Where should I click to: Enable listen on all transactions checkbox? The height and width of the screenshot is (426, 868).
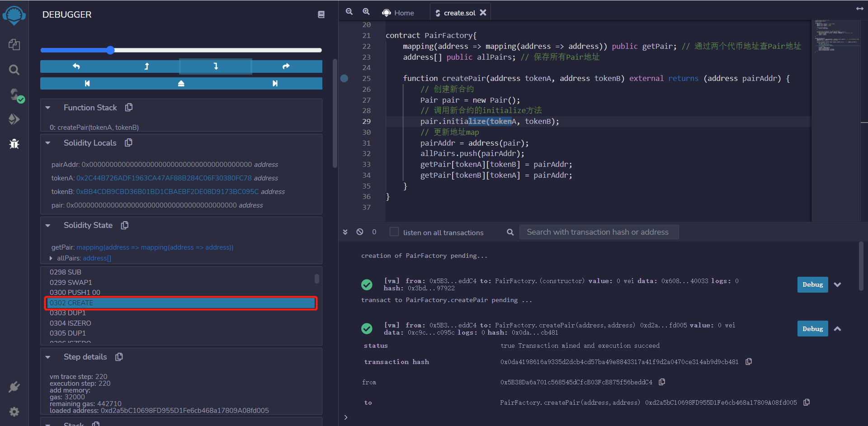tap(394, 232)
